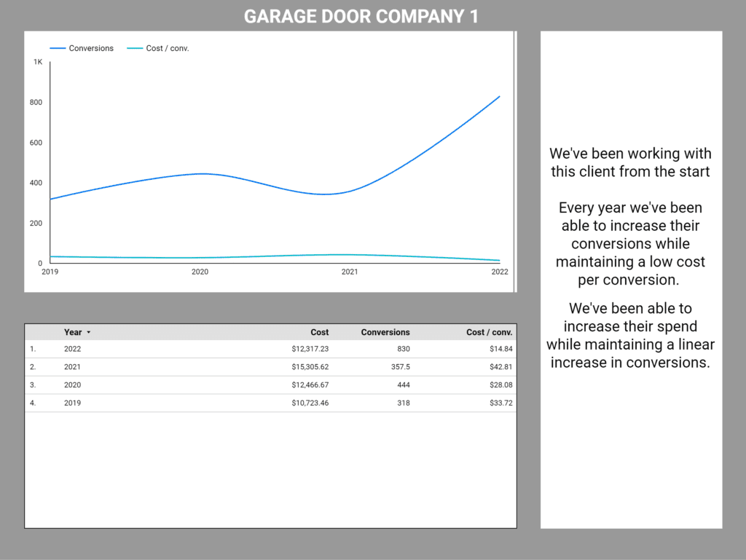This screenshot has height=560, width=746.
Task: Select the teal Cost / conv. legend icon
Action: click(x=135, y=48)
